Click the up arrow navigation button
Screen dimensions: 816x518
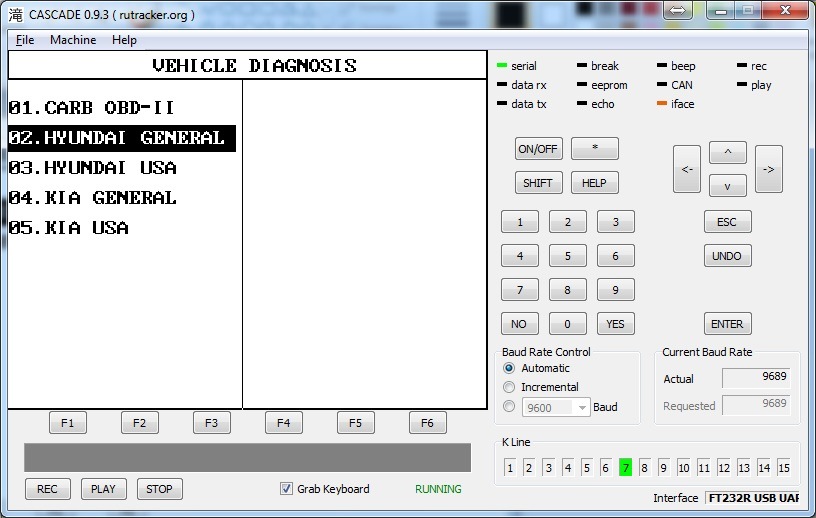(x=728, y=153)
